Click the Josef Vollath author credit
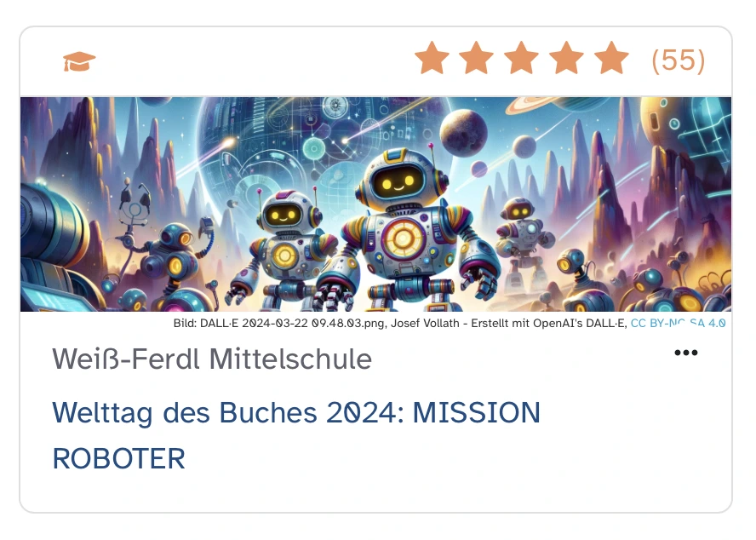This screenshot has width=756, height=540. pos(425,323)
